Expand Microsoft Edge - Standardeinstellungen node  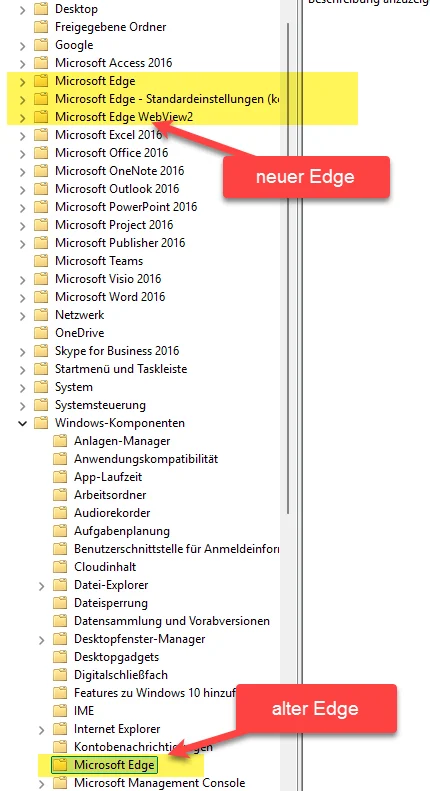22,99
